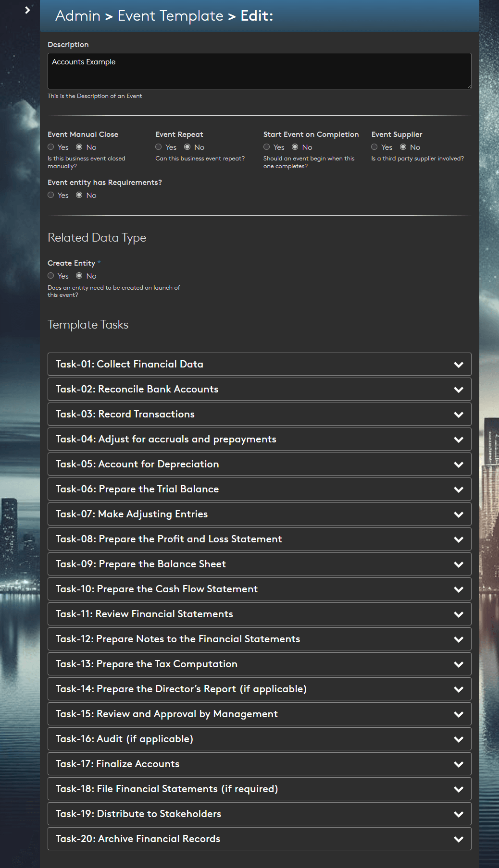The height and width of the screenshot is (868, 499).
Task: Expand Task-09 chevron icon
Action: point(459,564)
